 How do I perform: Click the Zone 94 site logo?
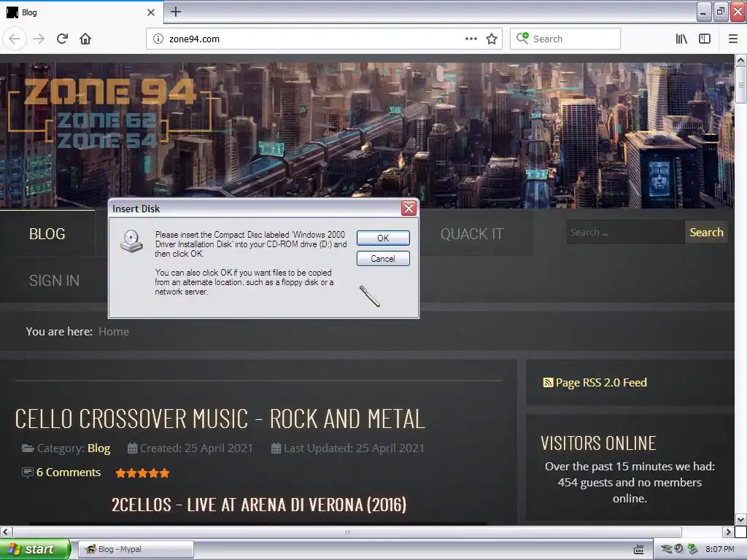point(109,113)
